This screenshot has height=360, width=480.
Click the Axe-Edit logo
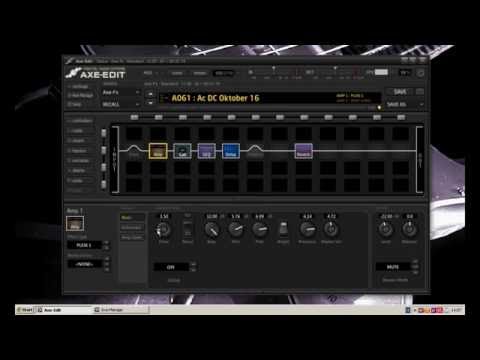tap(95, 73)
